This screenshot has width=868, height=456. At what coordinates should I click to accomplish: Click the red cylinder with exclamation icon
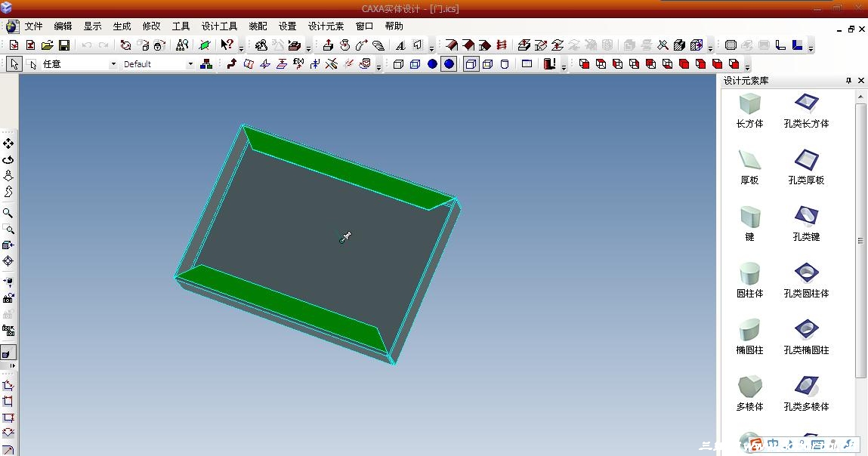pos(549,64)
